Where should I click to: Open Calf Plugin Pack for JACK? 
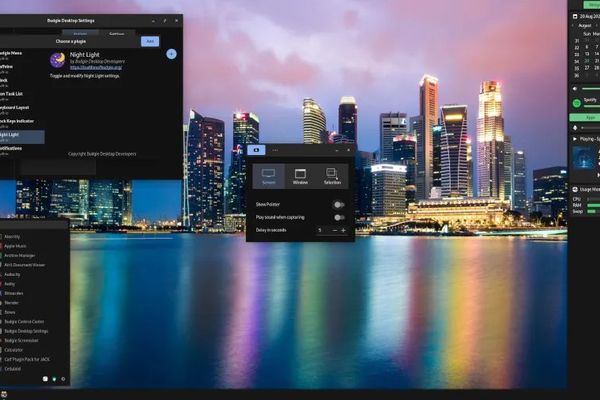tap(34, 359)
